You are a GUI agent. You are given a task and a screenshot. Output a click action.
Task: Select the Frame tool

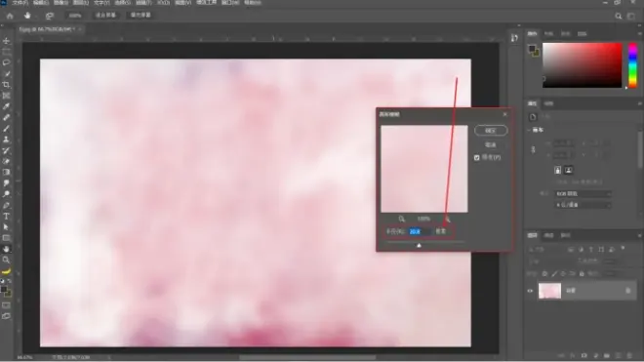(x=6, y=96)
